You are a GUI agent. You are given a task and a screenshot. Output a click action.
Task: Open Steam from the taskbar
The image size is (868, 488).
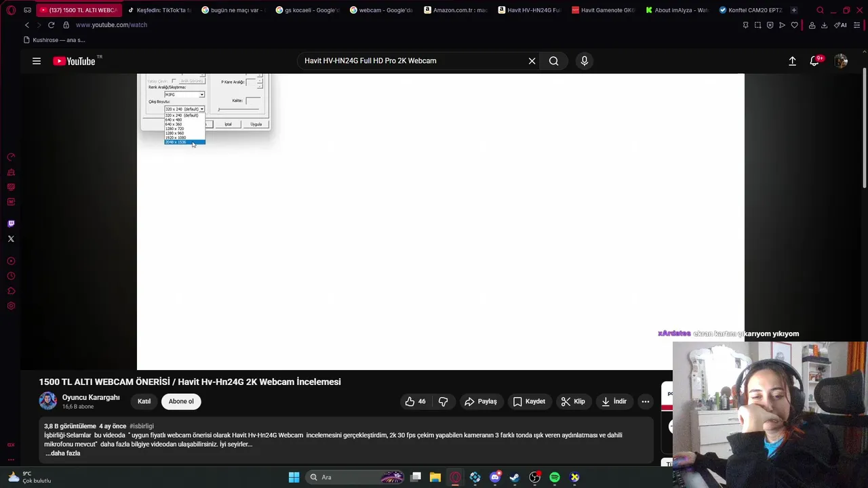515,477
